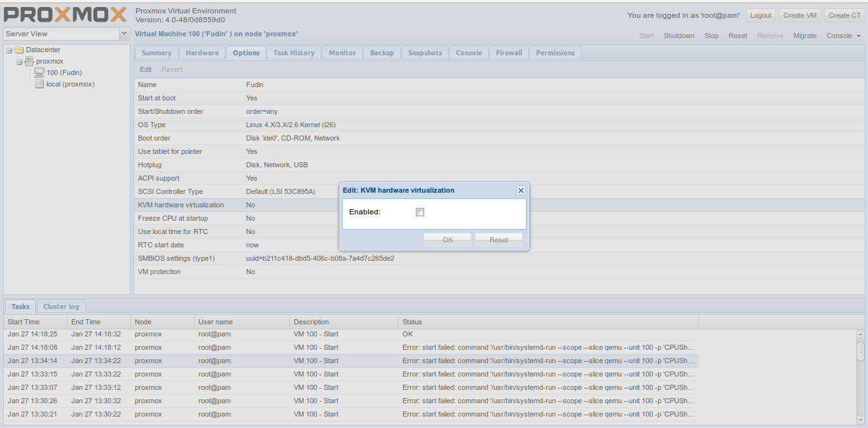This screenshot has width=868, height=428.
Task: Select the Boot order row
Action: (x=500, y=138)
